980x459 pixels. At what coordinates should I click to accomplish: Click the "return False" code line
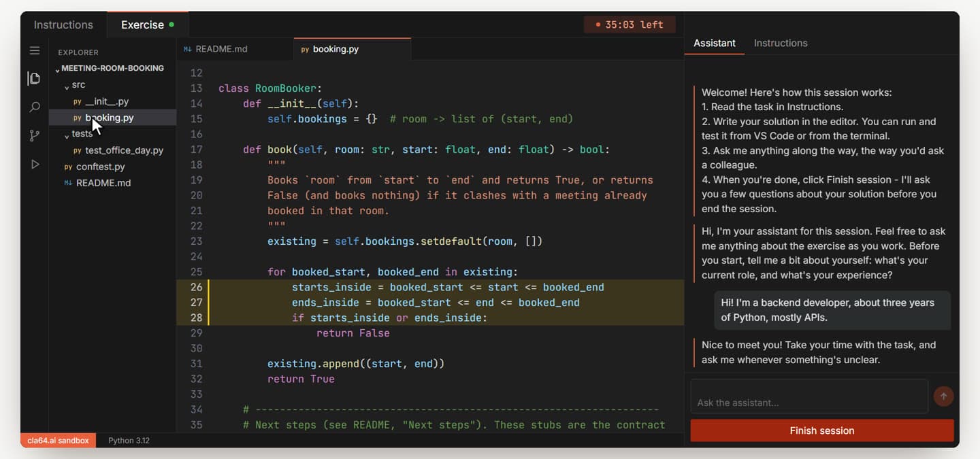coord(353,333)
